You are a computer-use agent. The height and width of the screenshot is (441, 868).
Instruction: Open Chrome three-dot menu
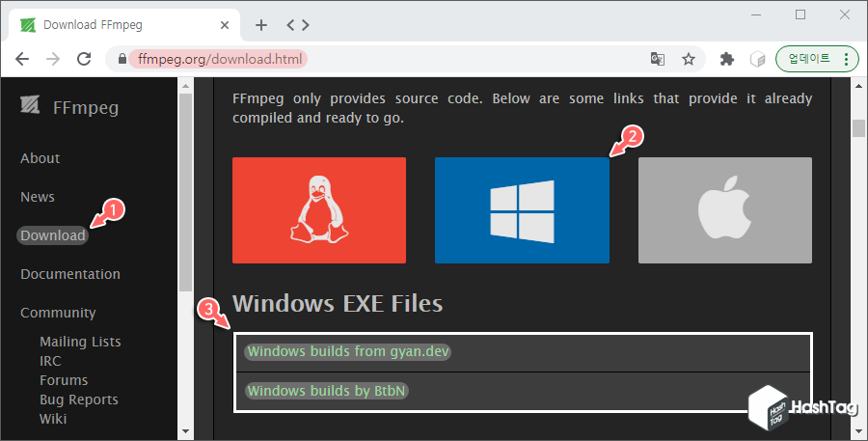(846, 59)
